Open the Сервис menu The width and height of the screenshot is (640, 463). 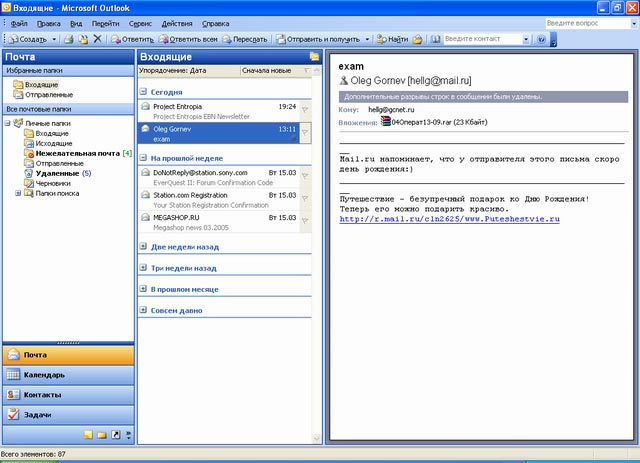click(x=140, y=24)
